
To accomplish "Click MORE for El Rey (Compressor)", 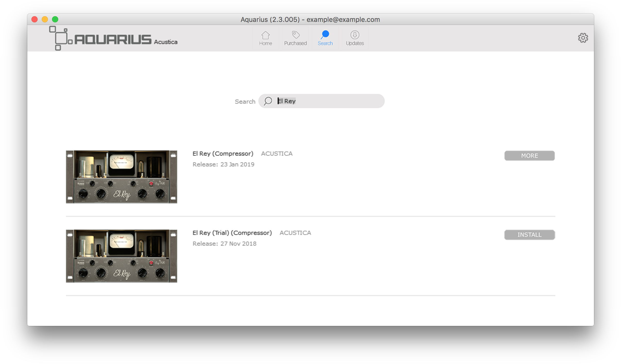I will [529, 156].
